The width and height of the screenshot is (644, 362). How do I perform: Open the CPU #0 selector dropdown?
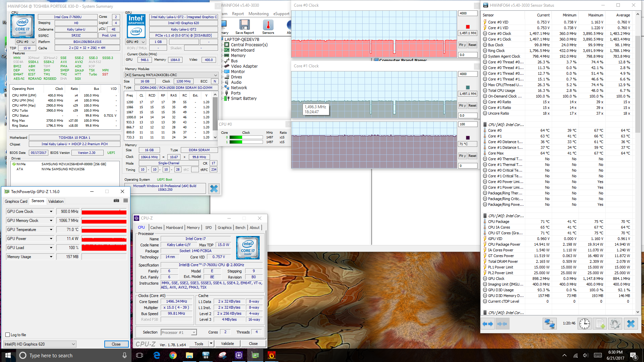pyautogui.click(x=26, y=42)
